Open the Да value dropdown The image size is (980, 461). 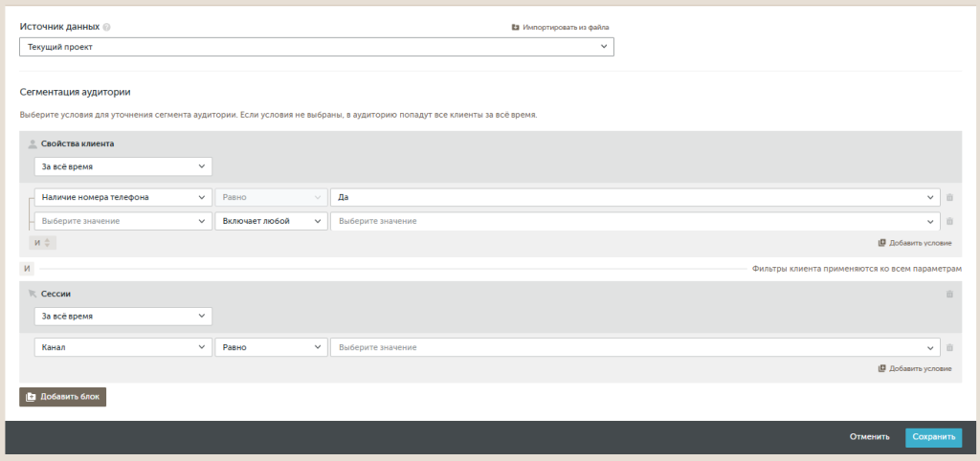[x=635, y=198]
